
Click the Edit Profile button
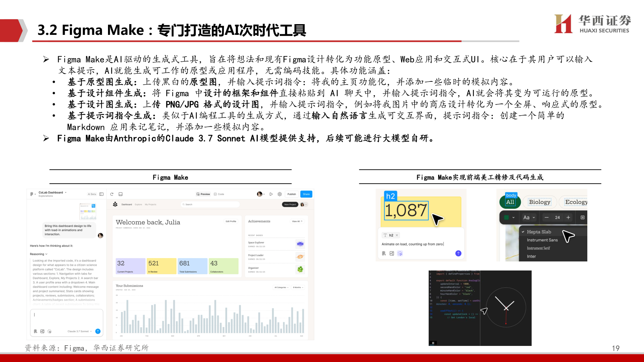(x=231, y=221)
